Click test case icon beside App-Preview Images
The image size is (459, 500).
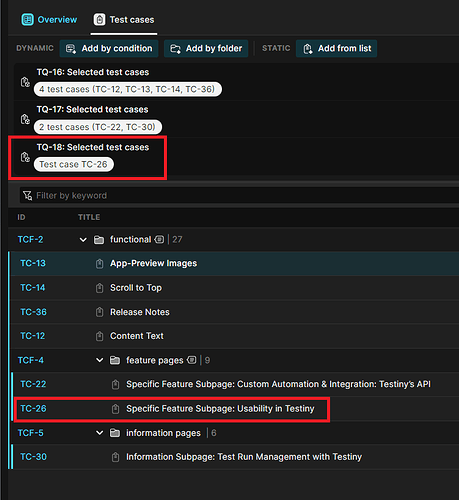pos(99,264)
